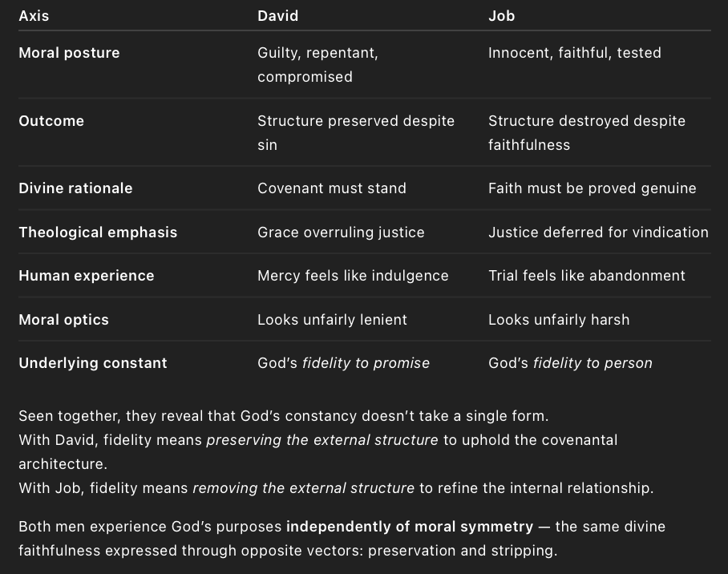Select the "Trial feels like abandonment" cell
The width and height of the screenshot is (728, 574).
587,276
